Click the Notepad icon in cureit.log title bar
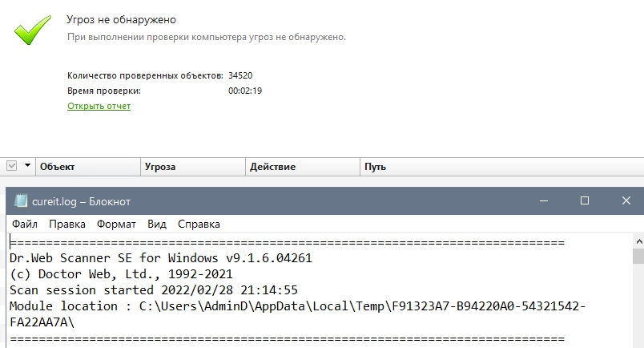 [20, 200]
